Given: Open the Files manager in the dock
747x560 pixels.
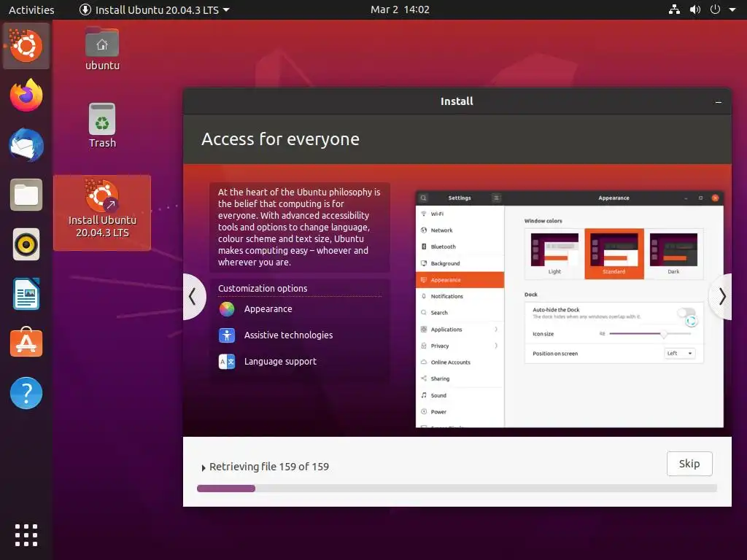Looking at the screenshot, I should pos(26,195).
